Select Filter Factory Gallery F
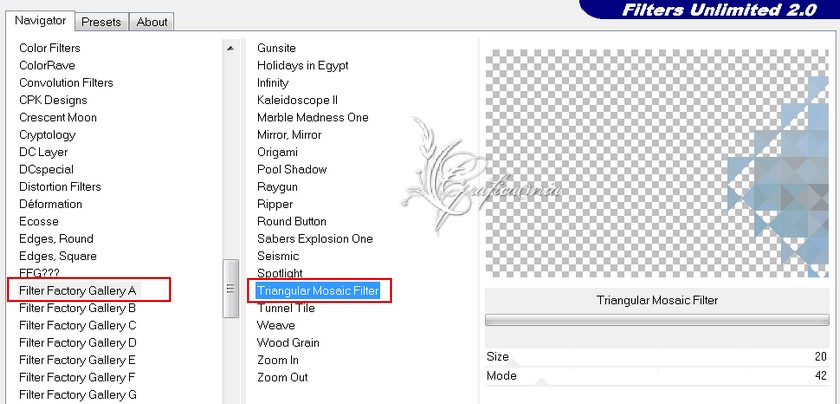 77,377
